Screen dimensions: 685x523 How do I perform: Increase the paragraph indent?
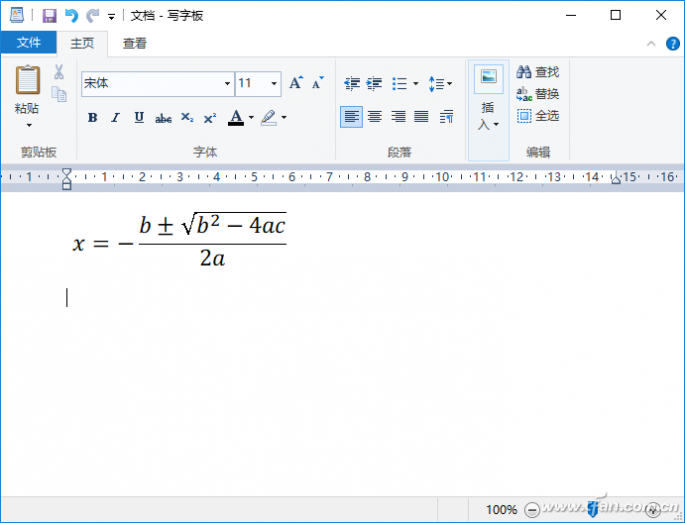tap(374, 83)
